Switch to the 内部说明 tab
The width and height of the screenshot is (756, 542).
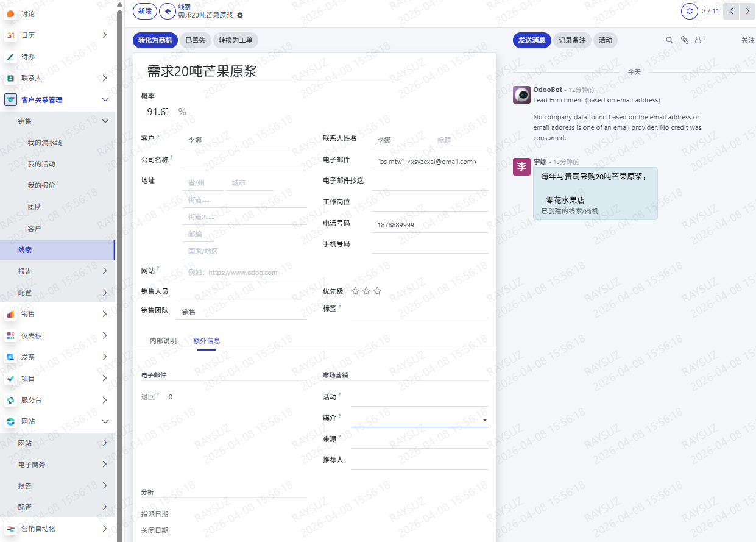(163, 341)
